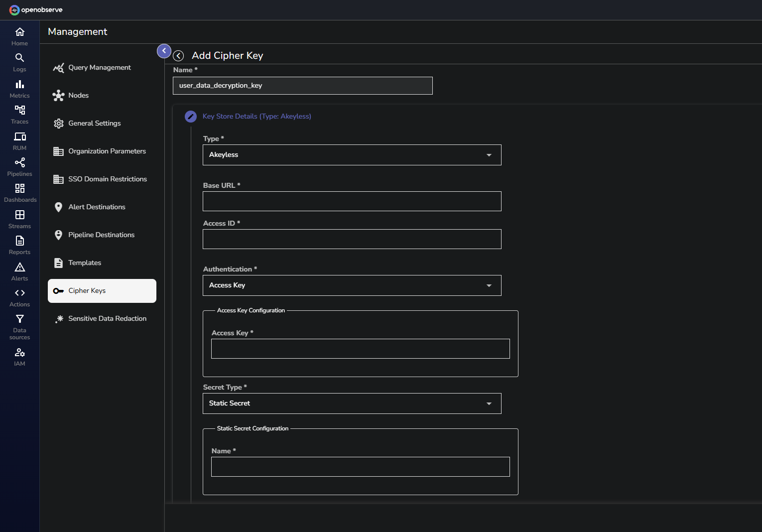Open Sensitive Data Redaction page

(107, 319)
